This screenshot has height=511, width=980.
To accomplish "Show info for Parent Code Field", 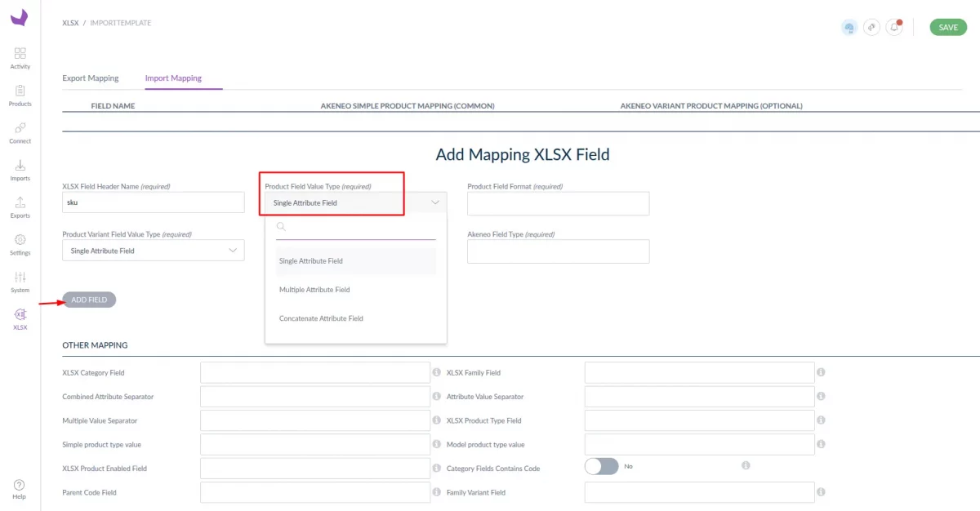I will tap(436, 492).
